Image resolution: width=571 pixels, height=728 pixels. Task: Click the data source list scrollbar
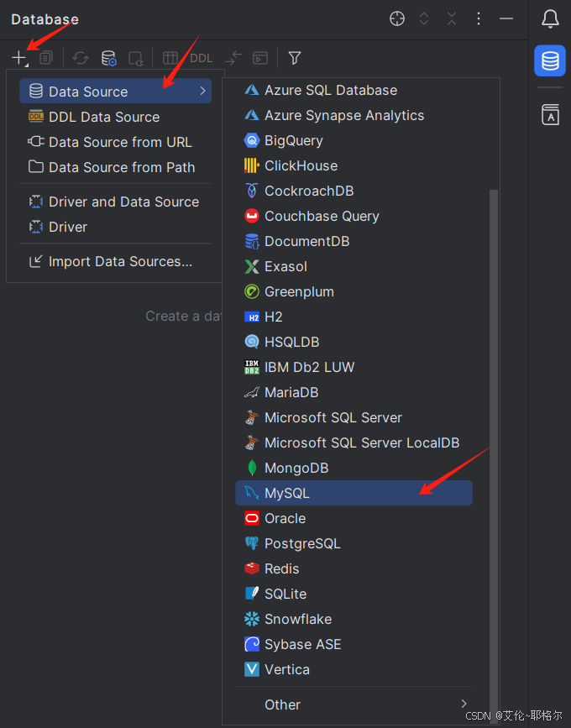494,420
